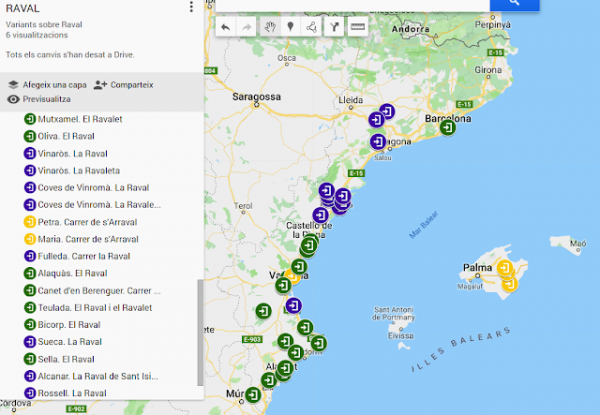Undo the last map edit
Screen dimensions: 600x415
pyautogui.click(x=225, y=27)
